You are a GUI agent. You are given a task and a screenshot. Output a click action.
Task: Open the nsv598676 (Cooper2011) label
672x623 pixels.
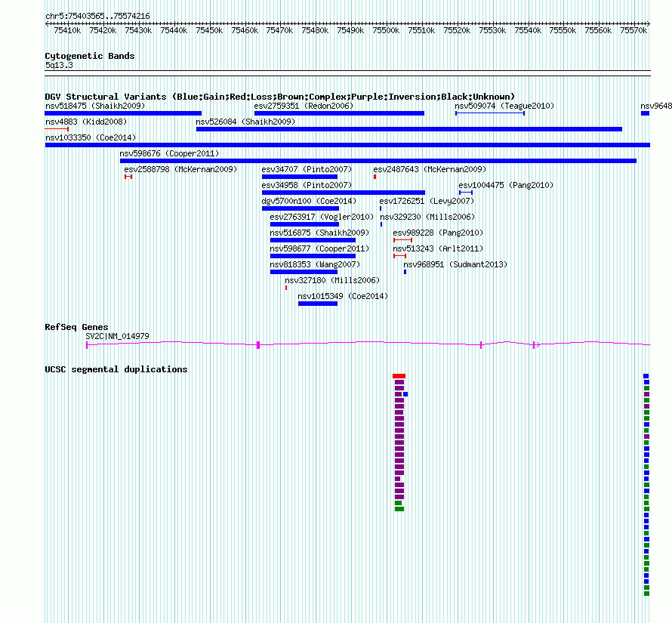point(169,153)
